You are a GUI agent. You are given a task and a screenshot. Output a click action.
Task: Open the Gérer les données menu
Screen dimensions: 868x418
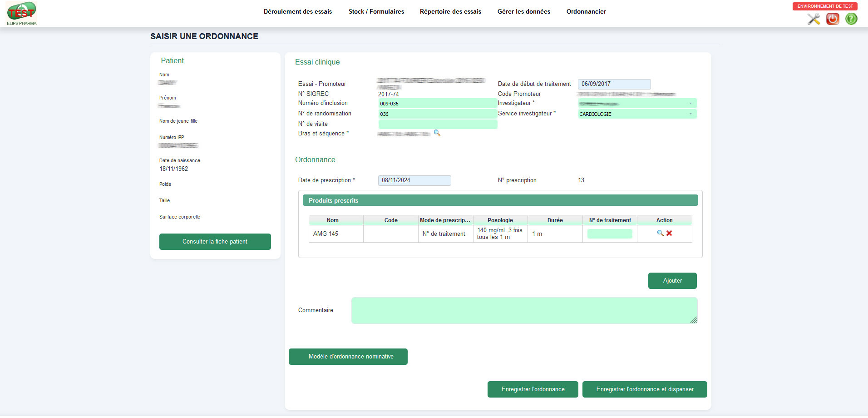tap(524, 11)
